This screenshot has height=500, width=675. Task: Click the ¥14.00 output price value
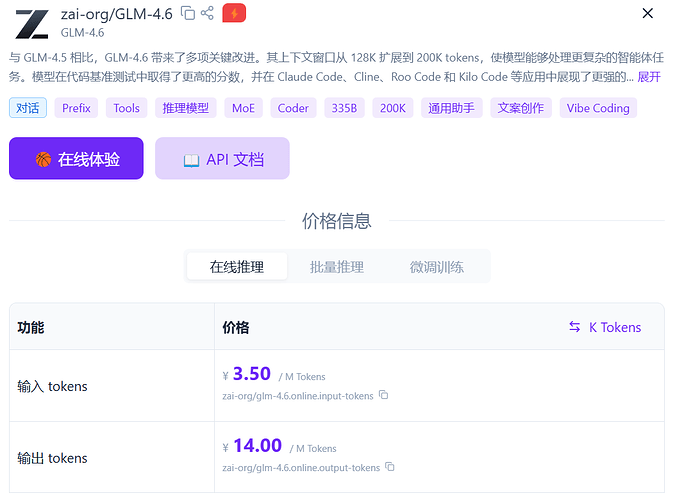[253, 446]
